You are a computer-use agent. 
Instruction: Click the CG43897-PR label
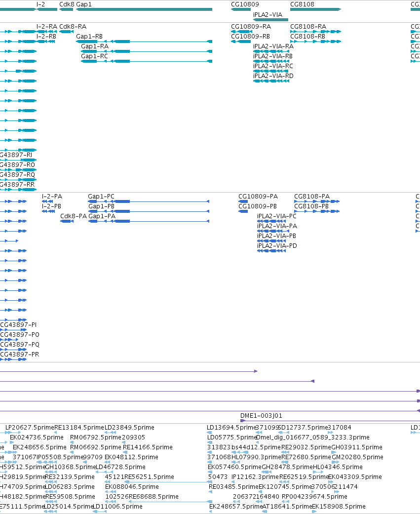pos(20,355)
